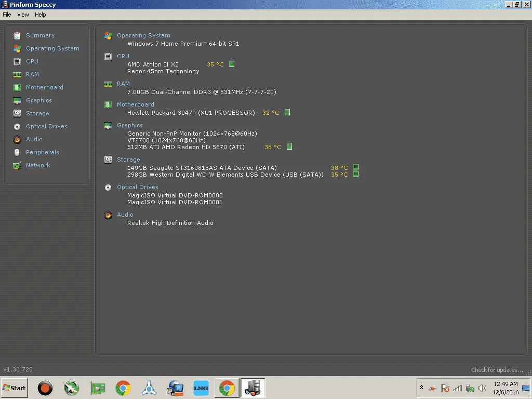
Task: Click the Audio heading in summary panel
Action: coord(125,215)
